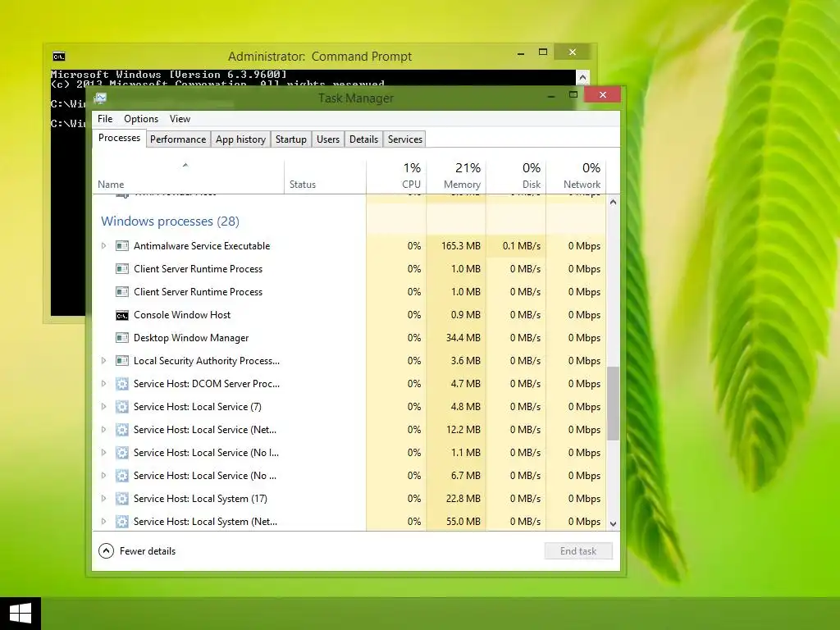Click the Task Manager title bar icon

(101, 98)
